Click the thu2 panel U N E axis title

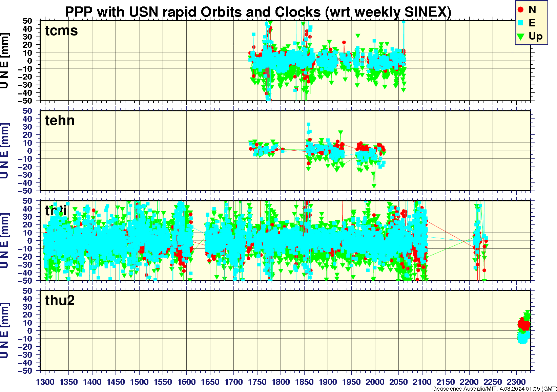click(x=4, y=331)
